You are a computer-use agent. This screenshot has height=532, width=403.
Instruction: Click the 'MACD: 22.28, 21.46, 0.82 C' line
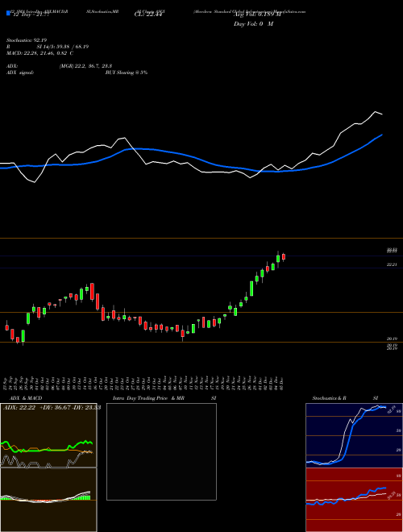point(39,53)
